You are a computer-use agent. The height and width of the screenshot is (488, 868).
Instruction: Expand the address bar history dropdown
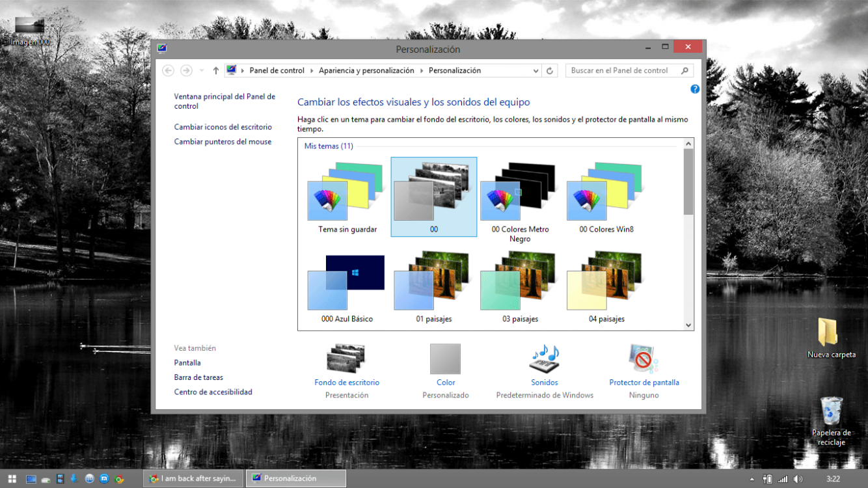click(536, 71)
